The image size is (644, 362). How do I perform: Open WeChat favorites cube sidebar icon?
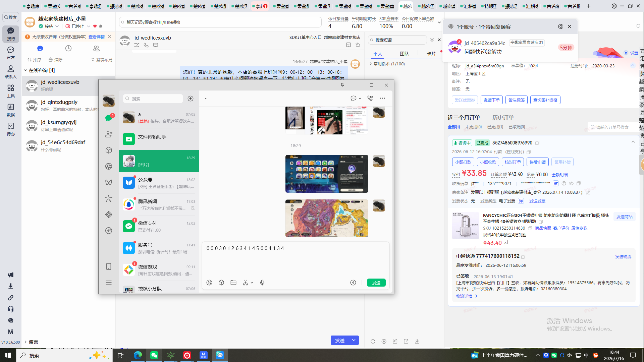click(109, 150)
